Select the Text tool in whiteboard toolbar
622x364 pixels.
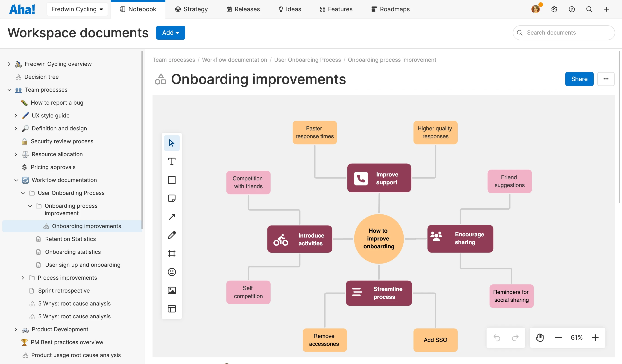coord(172,161)
